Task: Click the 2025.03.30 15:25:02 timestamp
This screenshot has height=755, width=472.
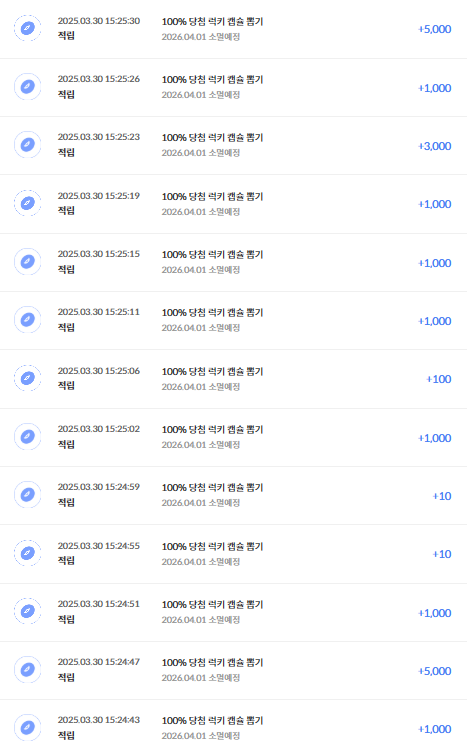Action: [x=99, y=429]
